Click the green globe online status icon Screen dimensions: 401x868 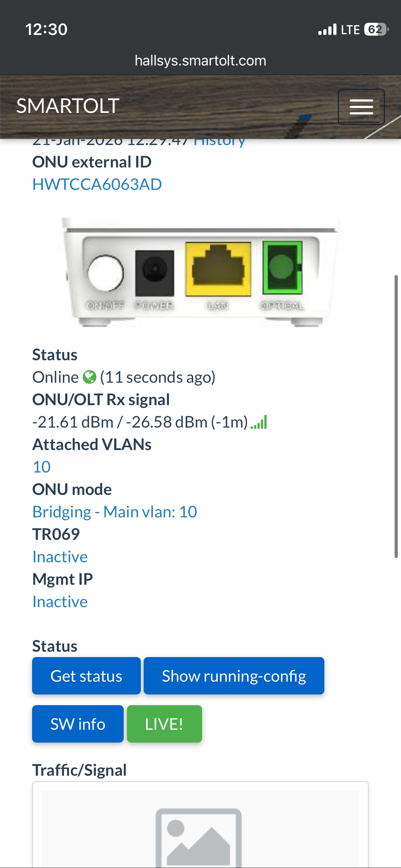tap(89, 377)
